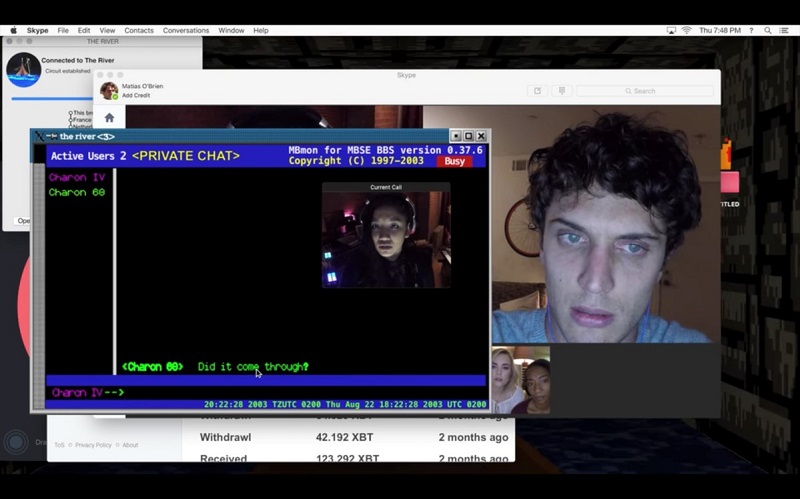
Task: Click the partly hidden 'Ope' button in The River
Action: (x=23, y=221)
